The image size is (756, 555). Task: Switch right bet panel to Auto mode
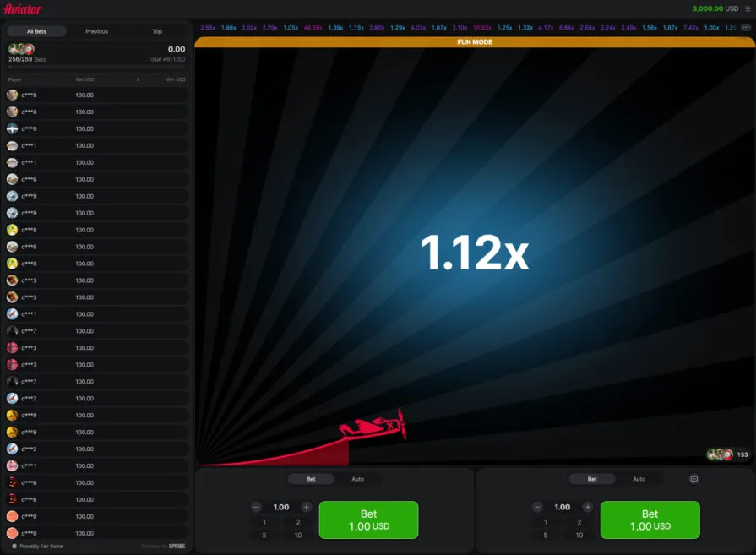[639, 479]
